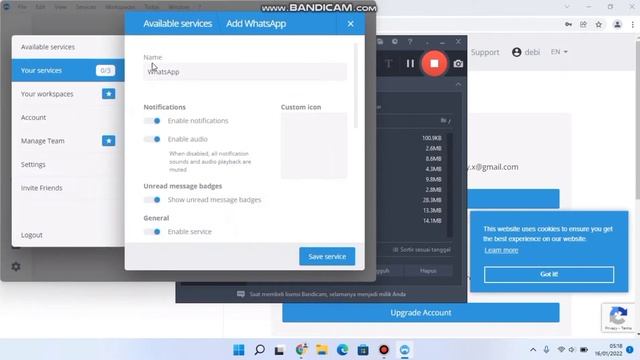This screenshot has height=360, width=640.
Task: Take a screenshot with Bandicam camera icon
Action: [458, 64]
